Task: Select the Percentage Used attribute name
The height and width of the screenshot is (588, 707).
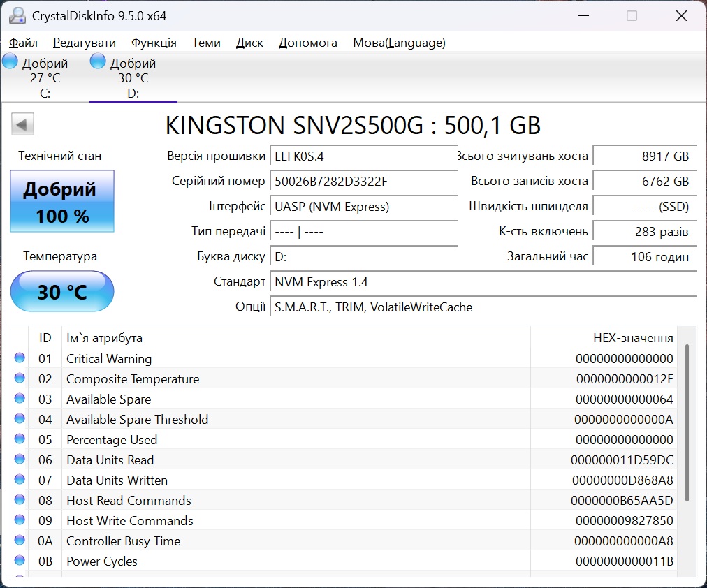Action: pos(112,440)
